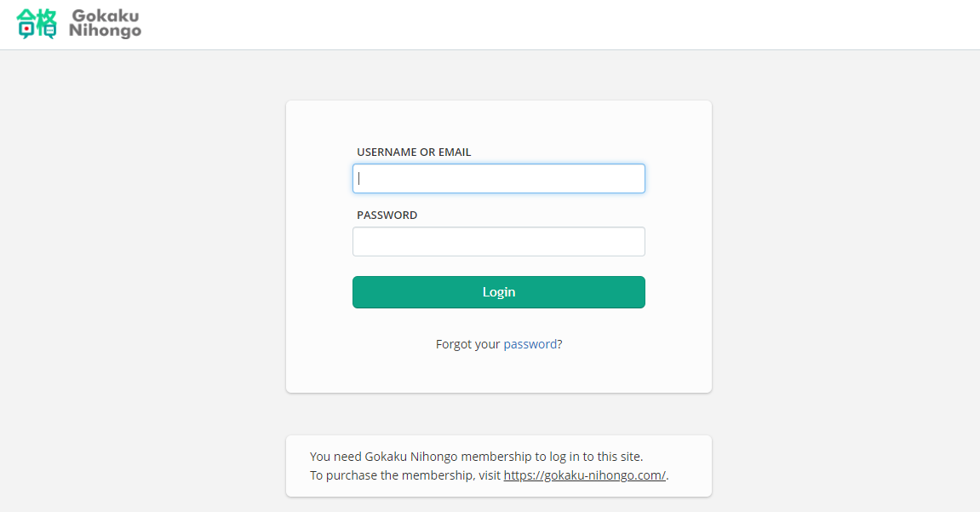Click the green 合格 kanji logo icon
The width and height of the screenshot is (980, 512).
37,24
